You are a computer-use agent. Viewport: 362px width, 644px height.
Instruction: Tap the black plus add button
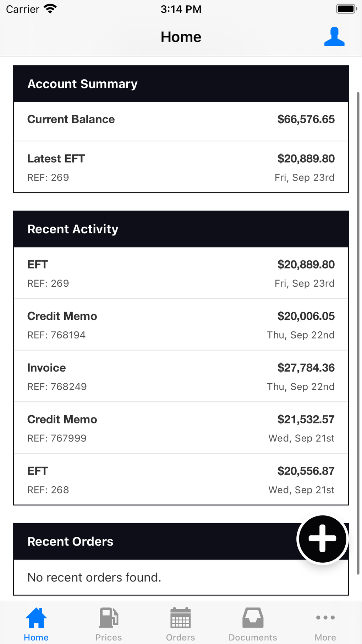pos(322,539)
